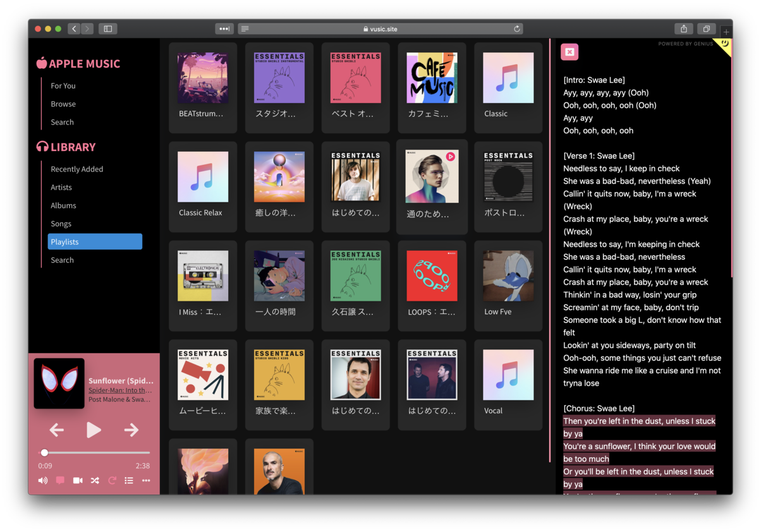Open the LOOPS：エ… playlist

point(432,286)
